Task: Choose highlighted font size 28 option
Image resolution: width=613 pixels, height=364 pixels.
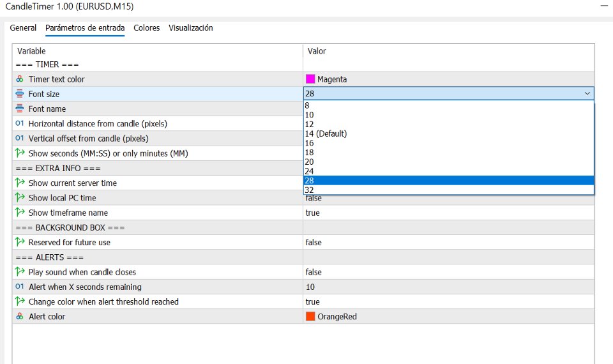Action: tap(448, 180)
